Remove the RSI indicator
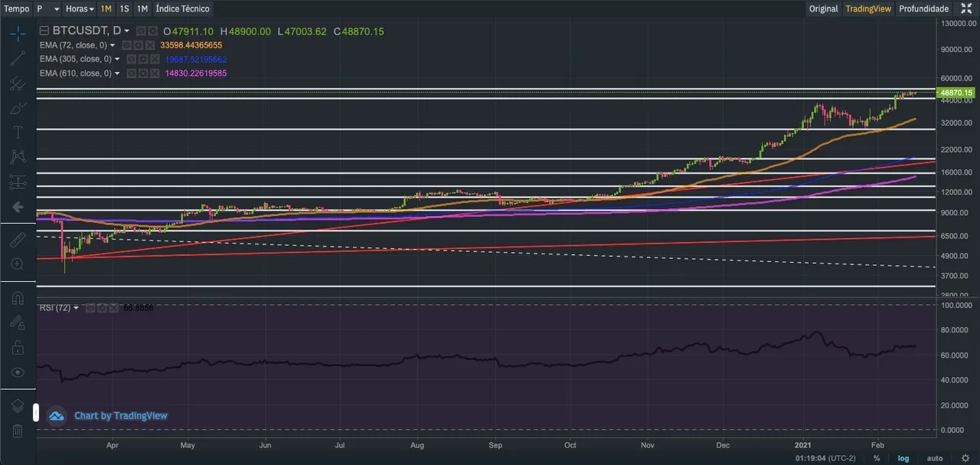980x465 pixels. point(113,308)
